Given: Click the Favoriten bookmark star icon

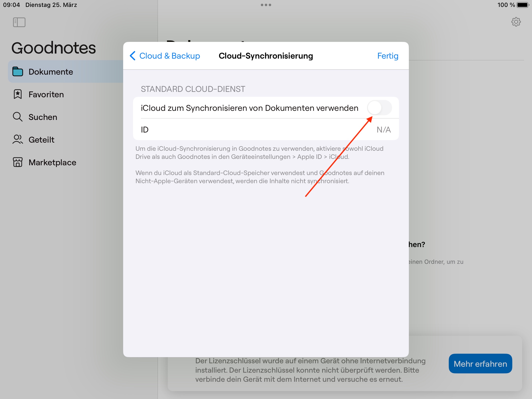Looking at the screenshot, I should pos(18,94).
